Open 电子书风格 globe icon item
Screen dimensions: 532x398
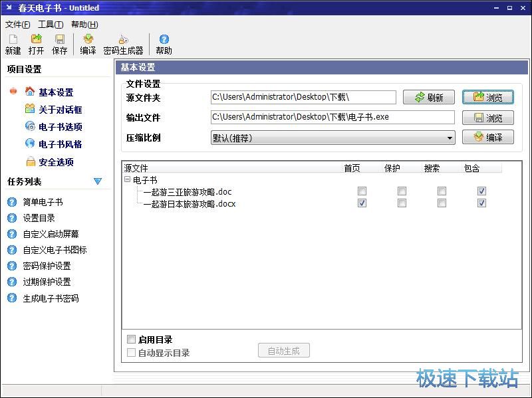tap(30, 144)
